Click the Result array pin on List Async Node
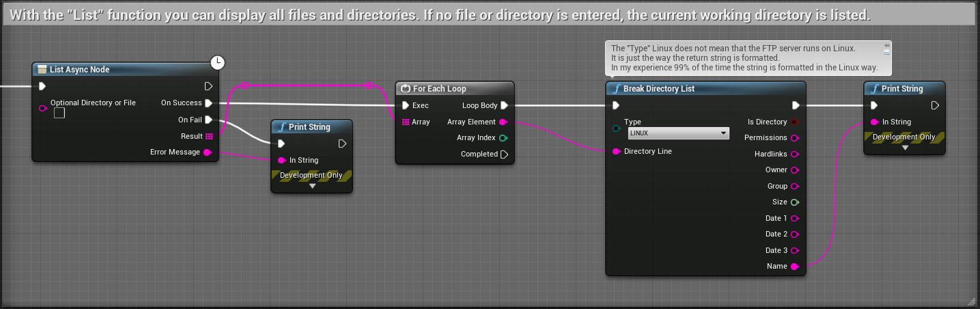980x309 pixels. [209, 136]
